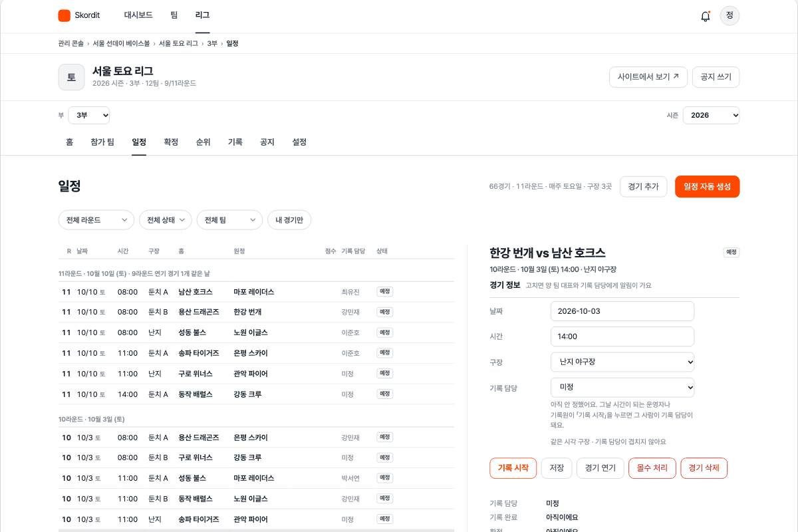This screenshot has height=532, width=798.
Task: Click 기록 시작 button
Action: (x=513, y=468)
